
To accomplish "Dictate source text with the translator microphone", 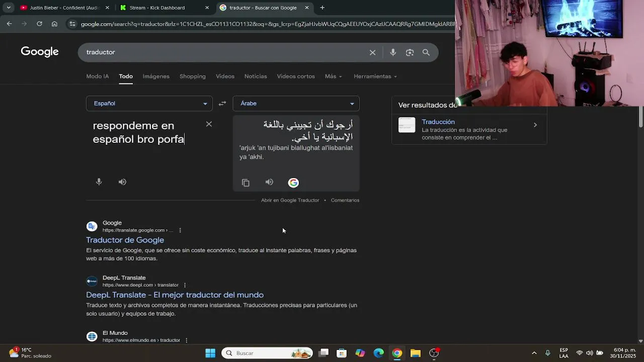I will pyautogui.click(x=99, y=182).
